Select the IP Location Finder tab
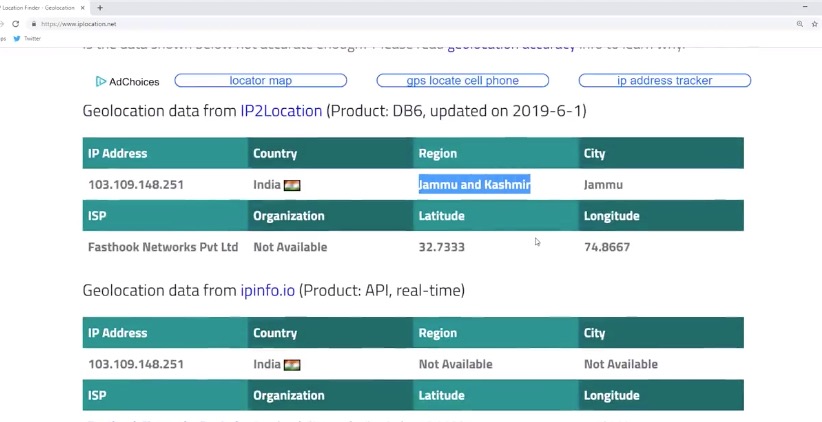The height and width of the screenshot is (422, 822). click(40, 7)
